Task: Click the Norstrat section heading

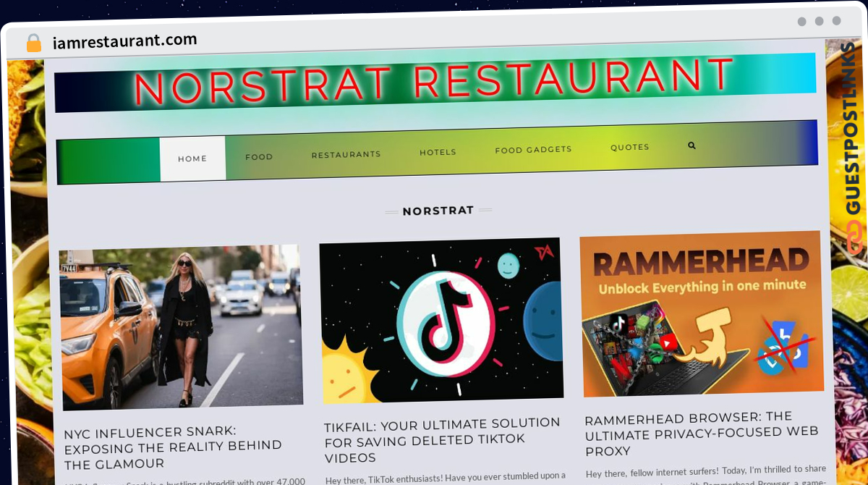Action: pos(438,211)
